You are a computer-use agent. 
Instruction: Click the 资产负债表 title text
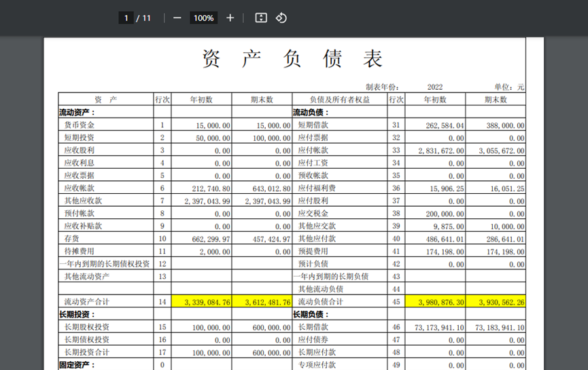click(292, 58)
